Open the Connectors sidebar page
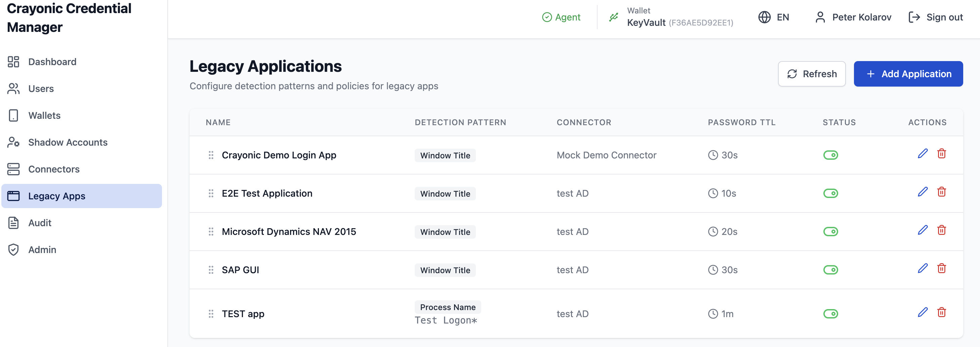This screenshot has height=347, width=980. (x=54, y=169)
